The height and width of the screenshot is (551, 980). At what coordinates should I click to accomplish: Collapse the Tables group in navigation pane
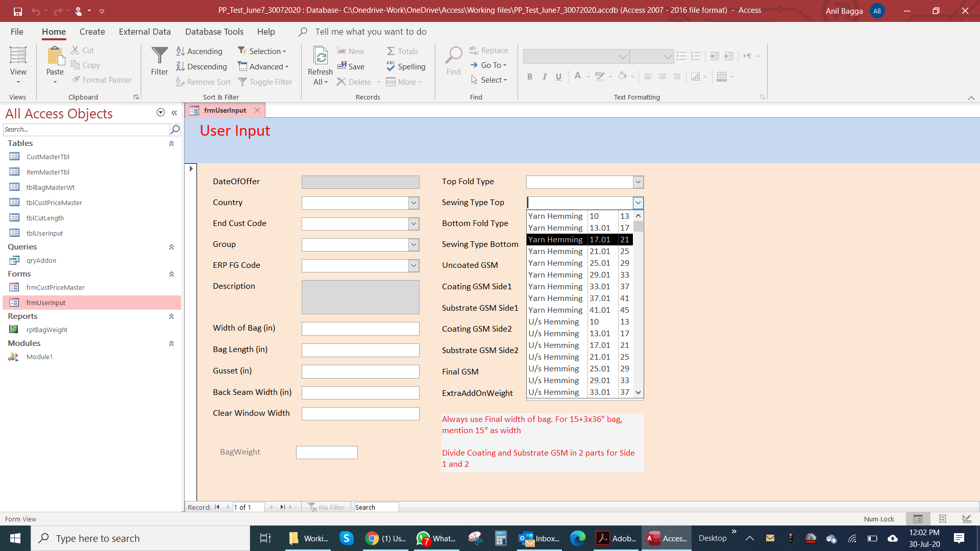pos(171,143)
